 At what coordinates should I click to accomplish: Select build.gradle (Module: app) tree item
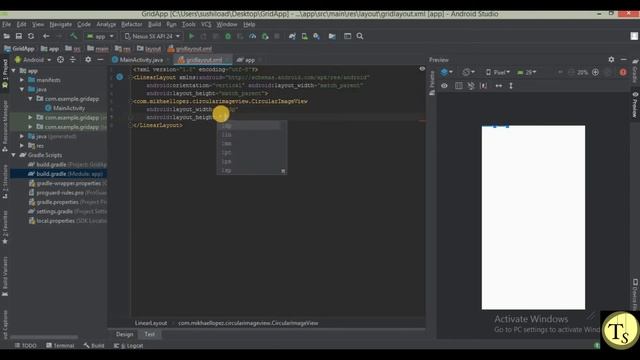(x=58, y=174)
